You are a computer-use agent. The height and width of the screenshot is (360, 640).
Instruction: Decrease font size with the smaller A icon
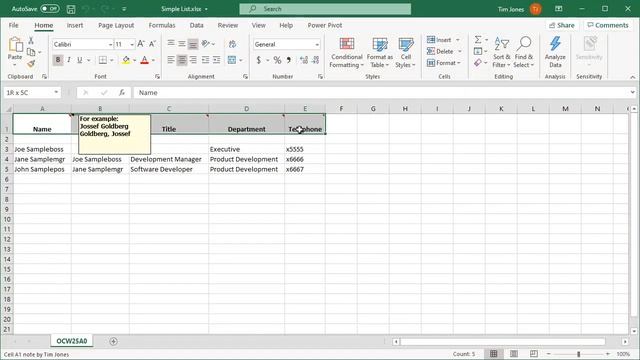152,44
